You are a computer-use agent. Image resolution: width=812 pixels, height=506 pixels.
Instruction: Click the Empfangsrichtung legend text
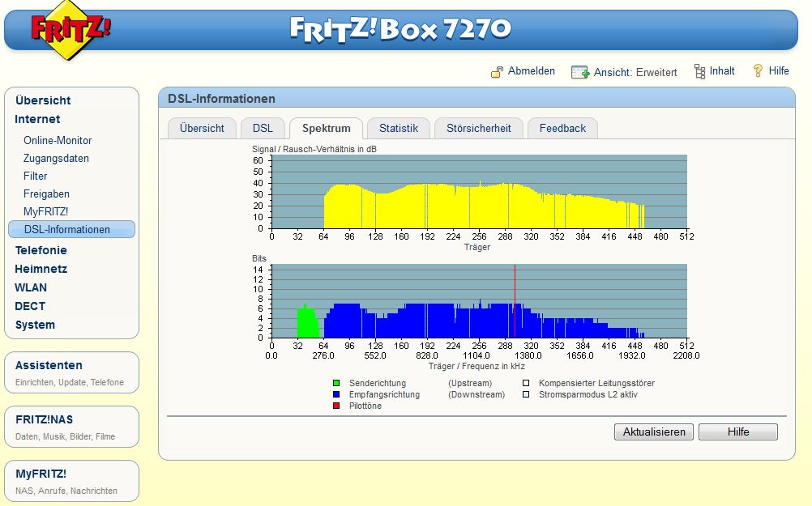click(x=384, y=395)
